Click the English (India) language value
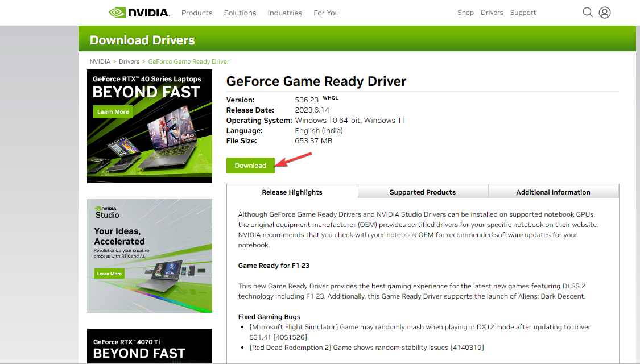 tap(319, 131)
